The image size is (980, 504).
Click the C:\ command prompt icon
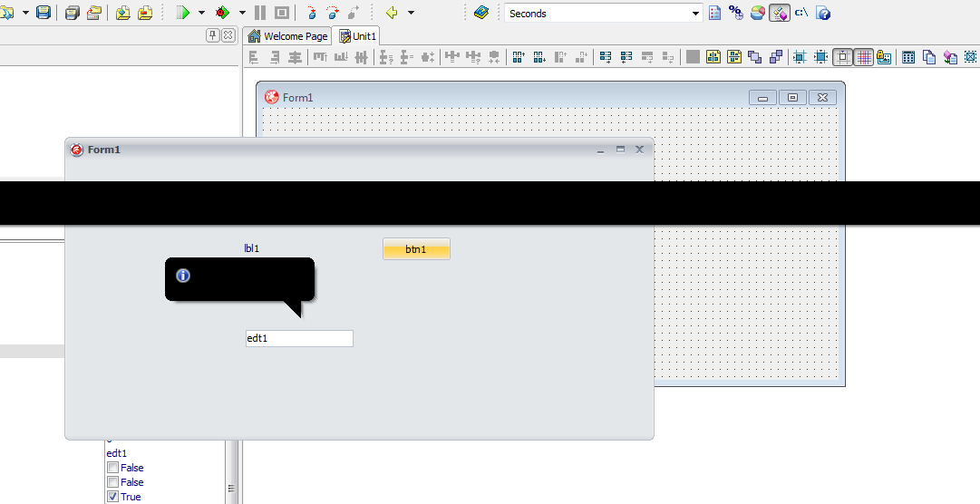801,13
